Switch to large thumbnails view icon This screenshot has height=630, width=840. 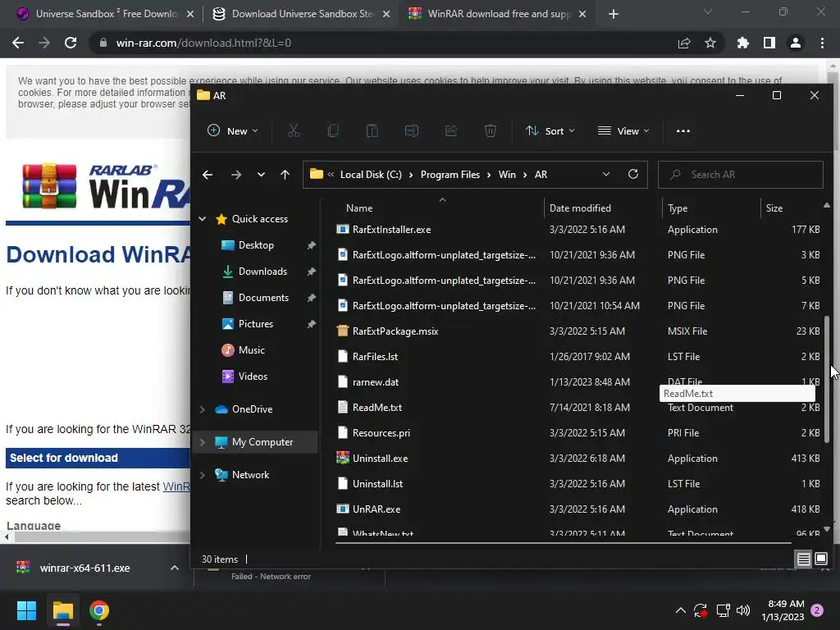click(x=821, y=559)
